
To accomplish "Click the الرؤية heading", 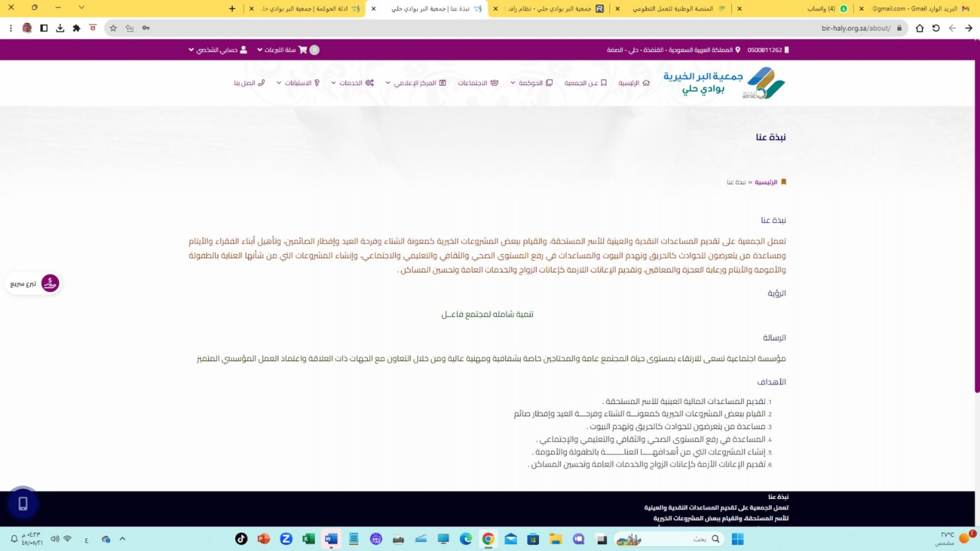I will point(776,293).
